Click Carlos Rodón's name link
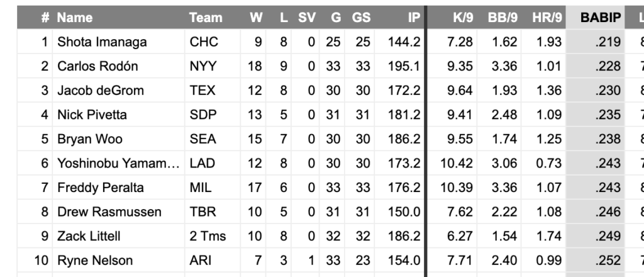The image size is (644, 277). (97, 66)
